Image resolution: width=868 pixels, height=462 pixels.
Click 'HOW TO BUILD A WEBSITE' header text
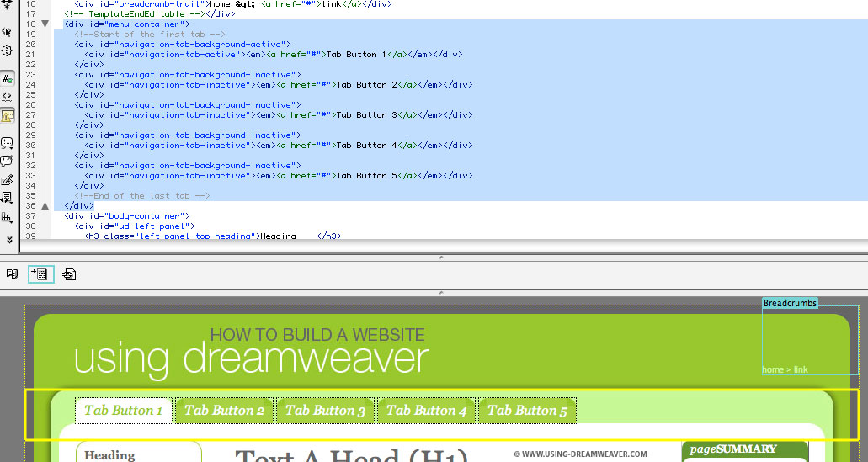317,335
